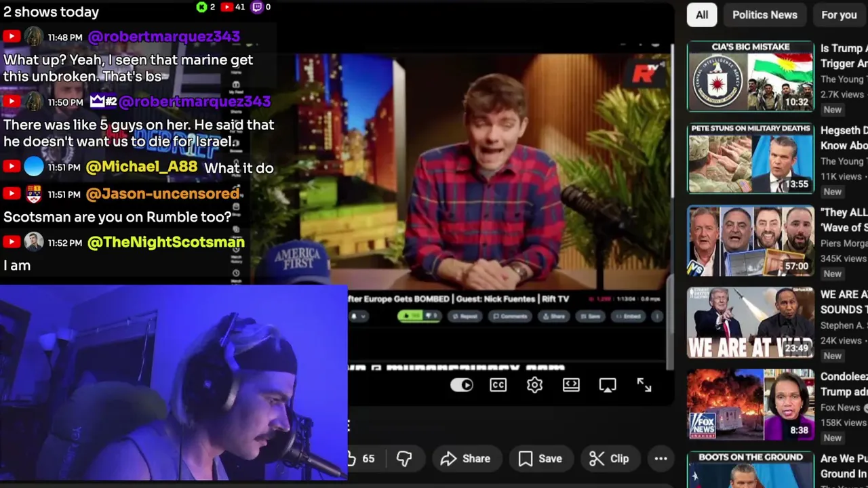
Task: Click Repost in the embedded Rumble page
Action: 465,316
